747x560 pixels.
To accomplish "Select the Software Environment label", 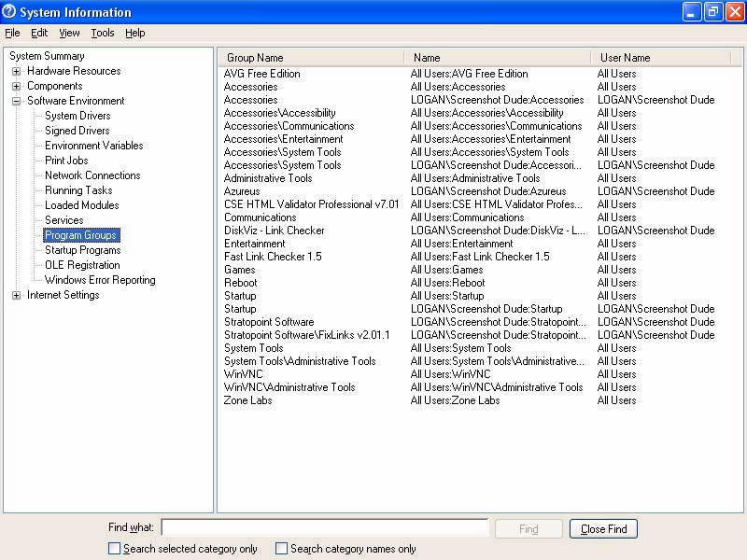I will (76, 101).
